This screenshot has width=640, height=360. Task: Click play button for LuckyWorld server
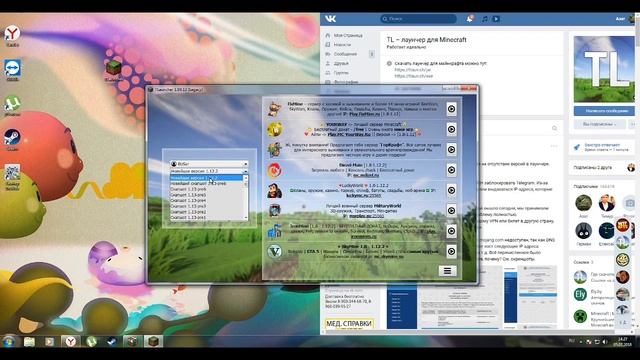click(x=451, y=190)
